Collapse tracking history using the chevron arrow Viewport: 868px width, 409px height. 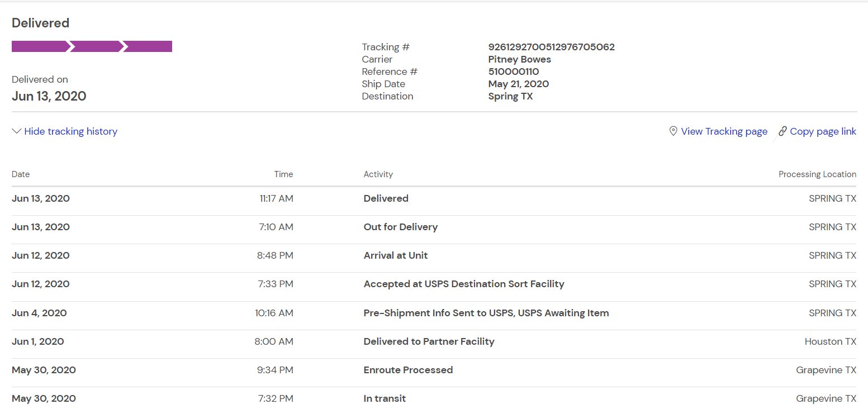tap(17, 131)
